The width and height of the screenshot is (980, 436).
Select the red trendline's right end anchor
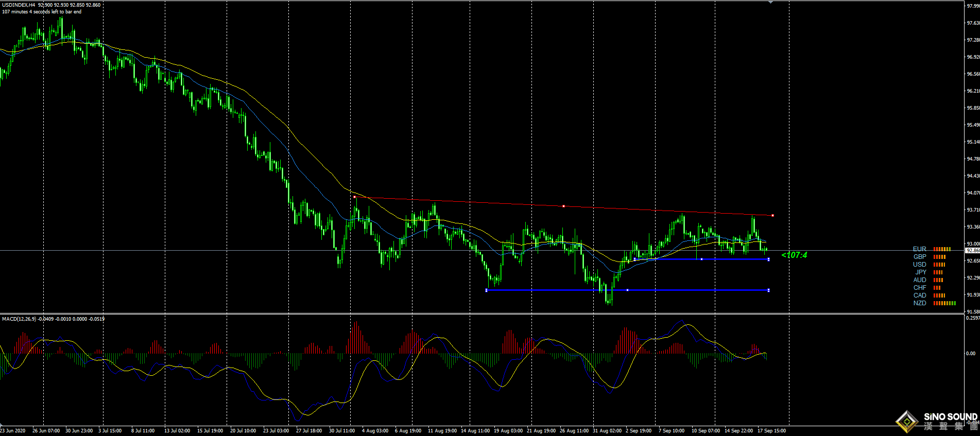[772, 215]
